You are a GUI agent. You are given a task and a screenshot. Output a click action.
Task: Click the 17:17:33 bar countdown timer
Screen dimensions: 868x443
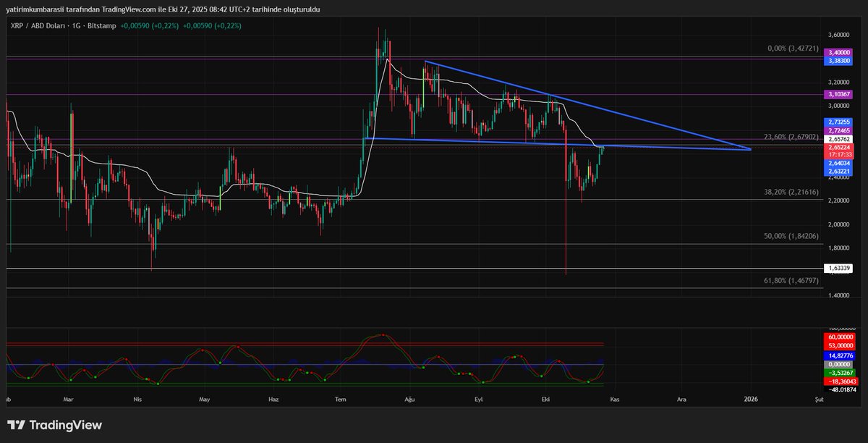[840, 154]
